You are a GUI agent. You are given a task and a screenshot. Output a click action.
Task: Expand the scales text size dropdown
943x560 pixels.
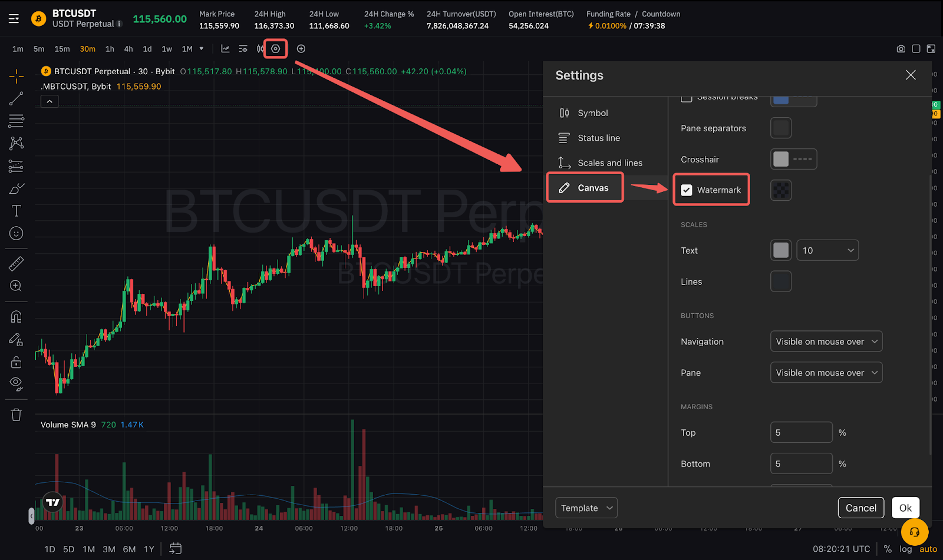click(827, 250)
